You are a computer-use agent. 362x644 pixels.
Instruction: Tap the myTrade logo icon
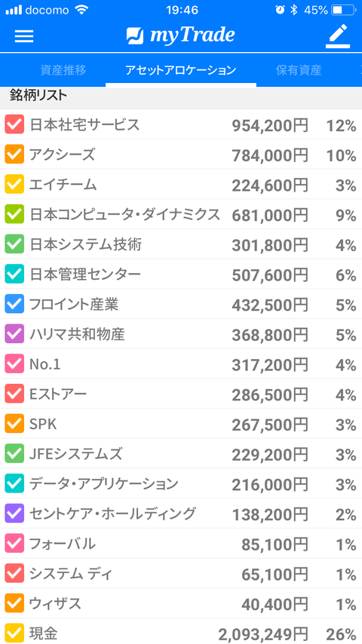(135, 35)
